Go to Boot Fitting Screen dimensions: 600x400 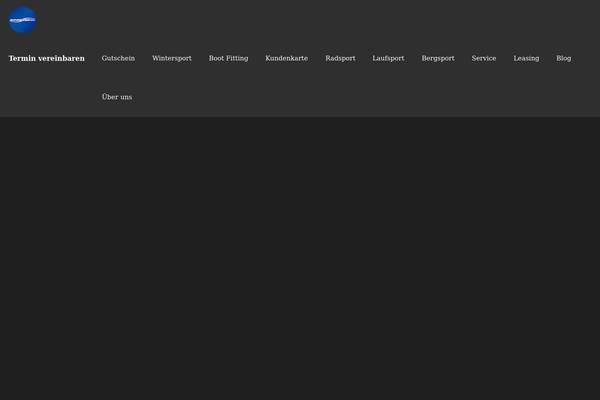click(228, 59)
